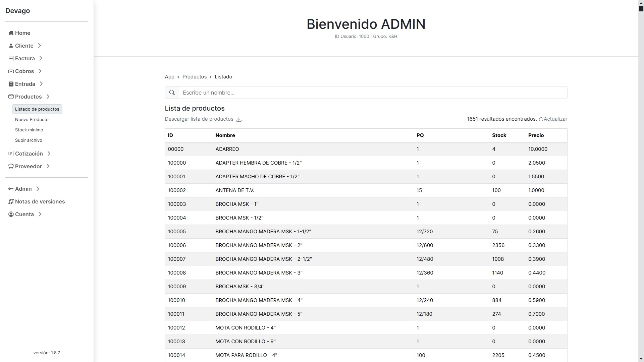
Task: Collapse the Productos menu chevron
Action: pos(48,97)
